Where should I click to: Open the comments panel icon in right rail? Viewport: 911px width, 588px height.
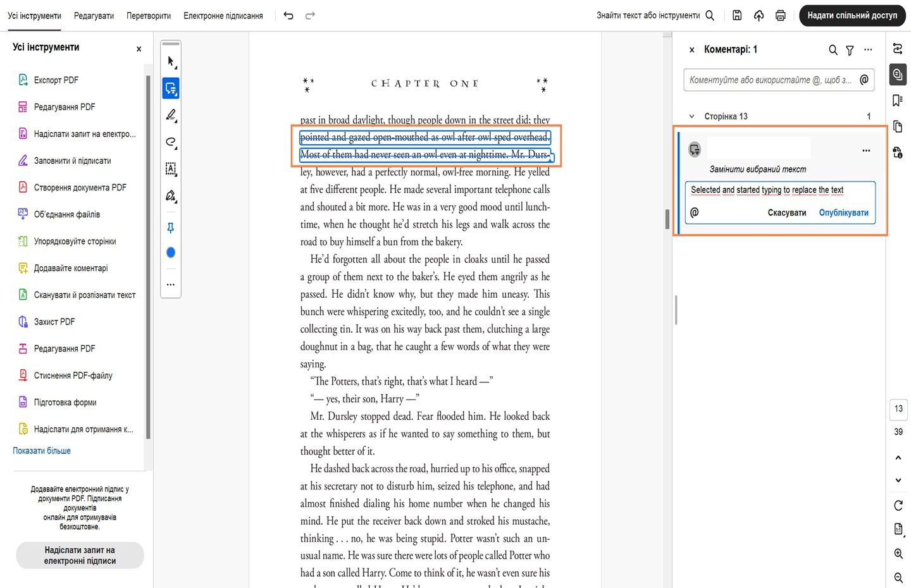898,75
